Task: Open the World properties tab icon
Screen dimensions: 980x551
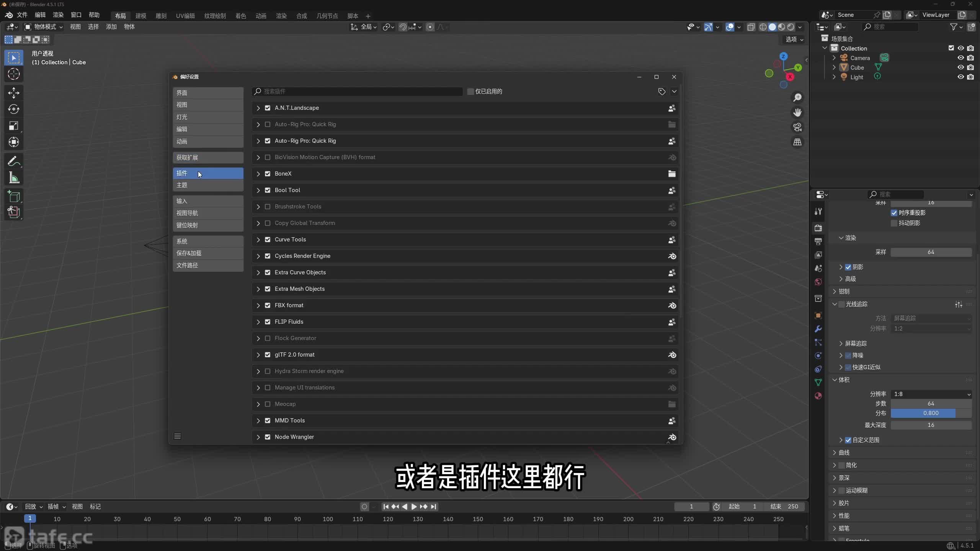Action: click(818, 282)
